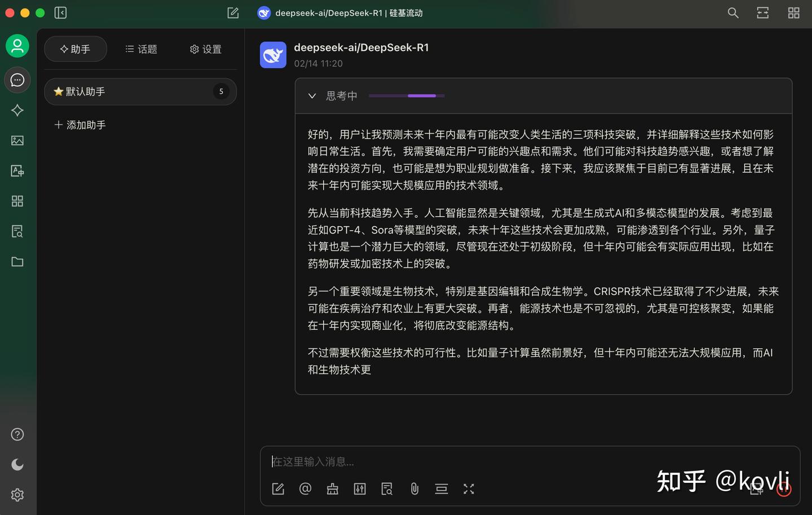The image size is (812, 515).
Task: Attach a file with the paperclip icon
Action: (414, 488)
